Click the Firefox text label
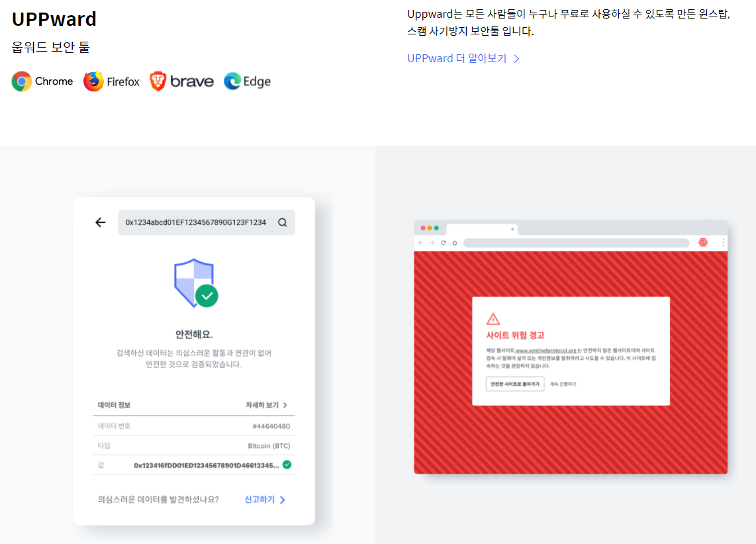This screenshot has height=544, width=756. click(123, 82)
